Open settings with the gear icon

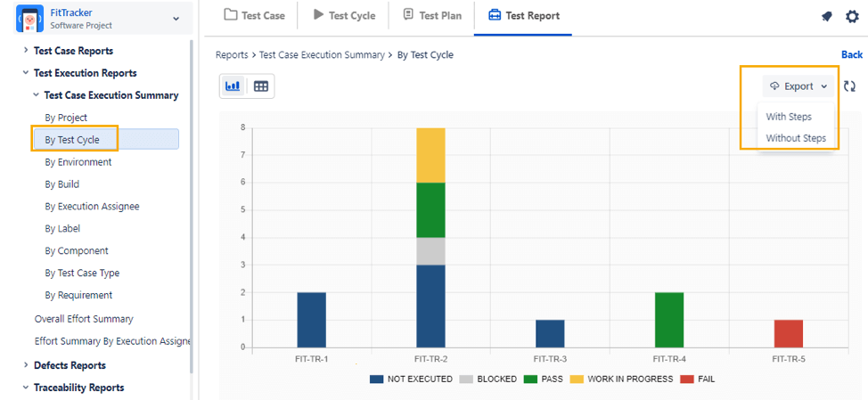pyautogui.click(x=852, y=17)
